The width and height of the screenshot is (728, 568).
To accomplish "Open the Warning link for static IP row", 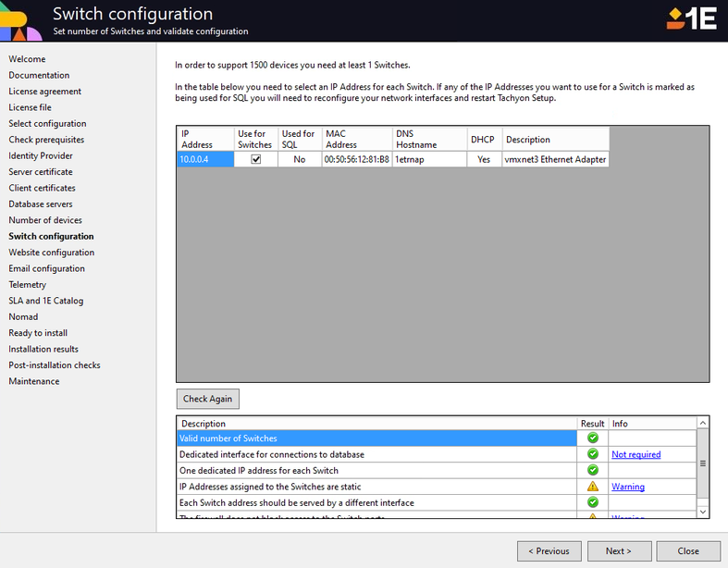I will [x=627, y=487].
